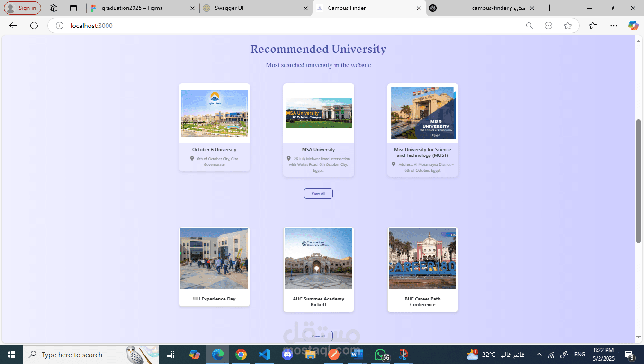Open Discord from taskbar

[287, 355]
